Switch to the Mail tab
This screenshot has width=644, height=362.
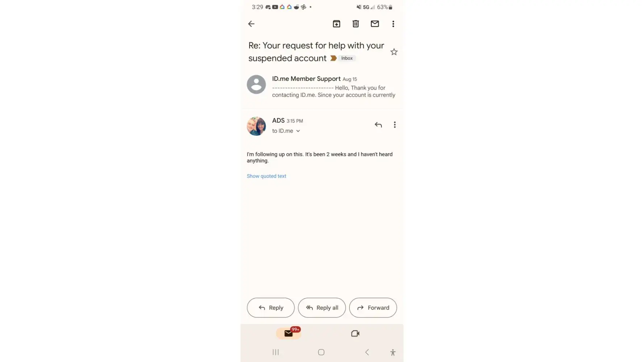point(289,333)
